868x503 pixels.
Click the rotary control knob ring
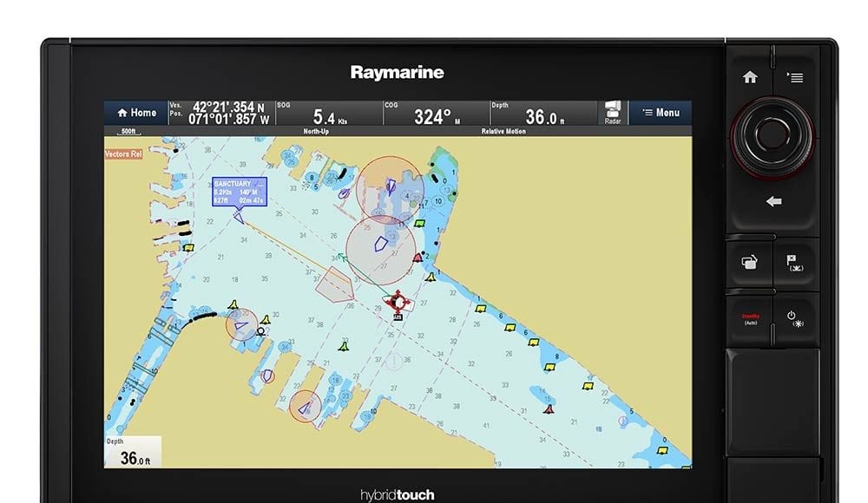(772, 137)
